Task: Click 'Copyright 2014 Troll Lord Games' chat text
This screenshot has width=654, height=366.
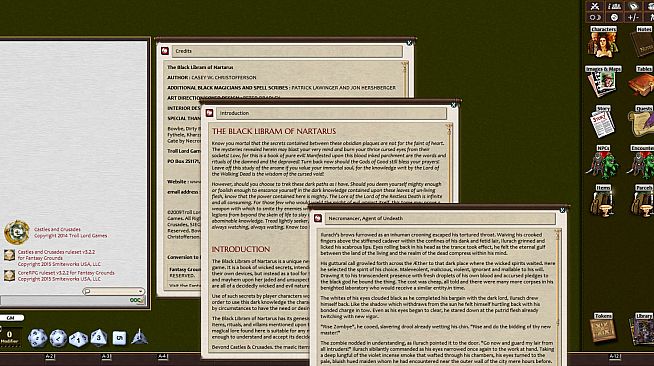Action: click(x=70, y=236)
